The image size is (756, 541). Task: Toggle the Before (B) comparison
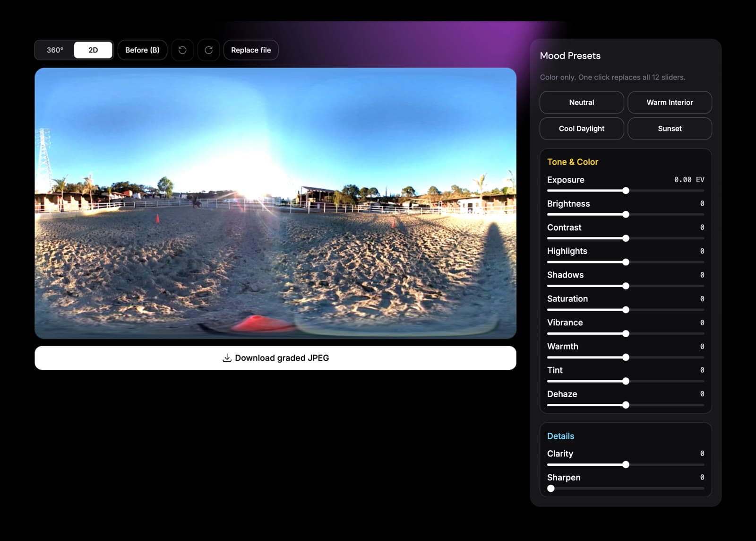click(142, 50)
